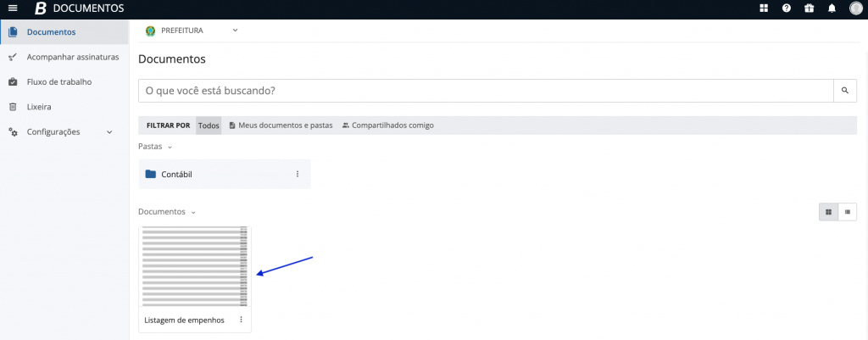Click the user avatar icon
868x340 pixels.
point(855,8)
